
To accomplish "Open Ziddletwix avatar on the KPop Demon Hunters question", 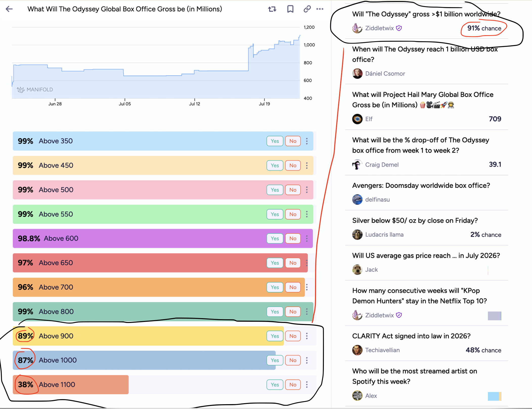I will [x=357, y=315].
